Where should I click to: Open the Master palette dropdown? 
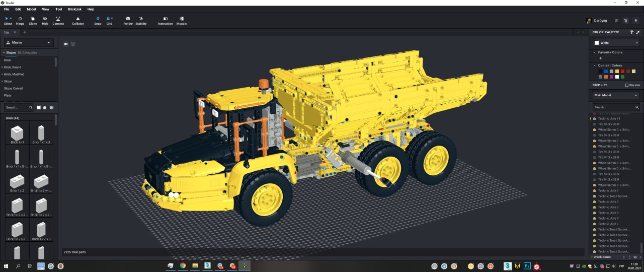coord(29,43)
